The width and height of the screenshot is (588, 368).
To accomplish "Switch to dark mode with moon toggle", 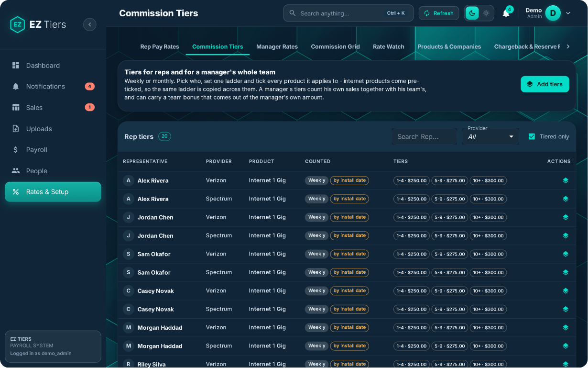I will [472, 13].
